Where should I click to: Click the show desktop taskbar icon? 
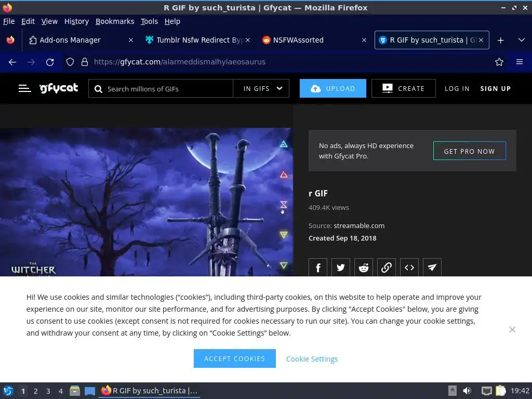(x=89, y=391)
